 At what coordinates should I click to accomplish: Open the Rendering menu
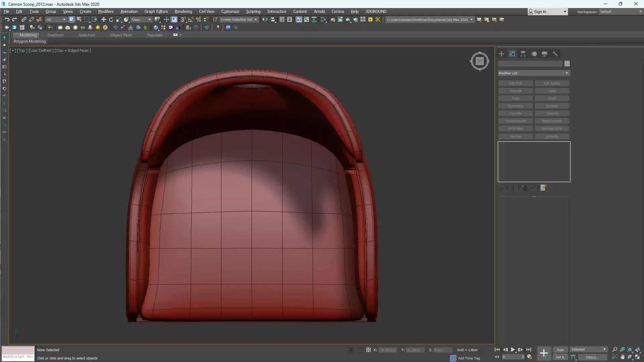183,11
